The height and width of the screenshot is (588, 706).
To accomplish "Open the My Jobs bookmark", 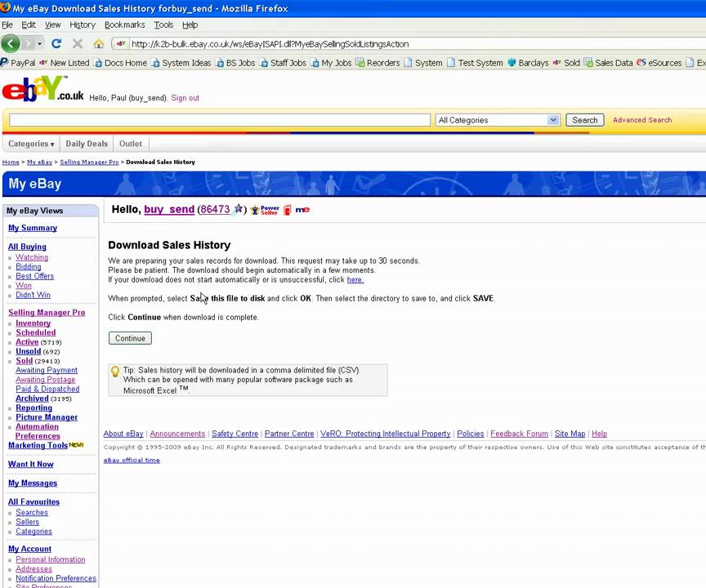I will (331, 63).
